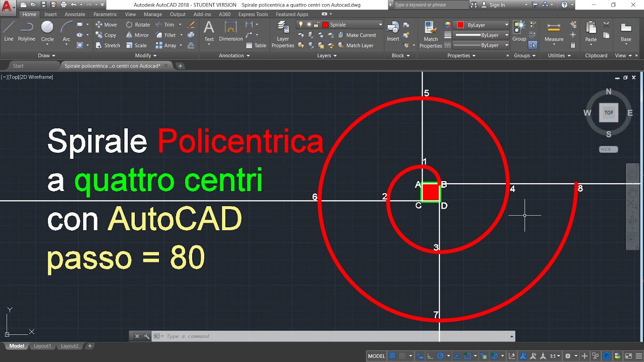Toggle the drawing grid display
This screenshot has height=362, width=644.
click(x=392, y=356)
